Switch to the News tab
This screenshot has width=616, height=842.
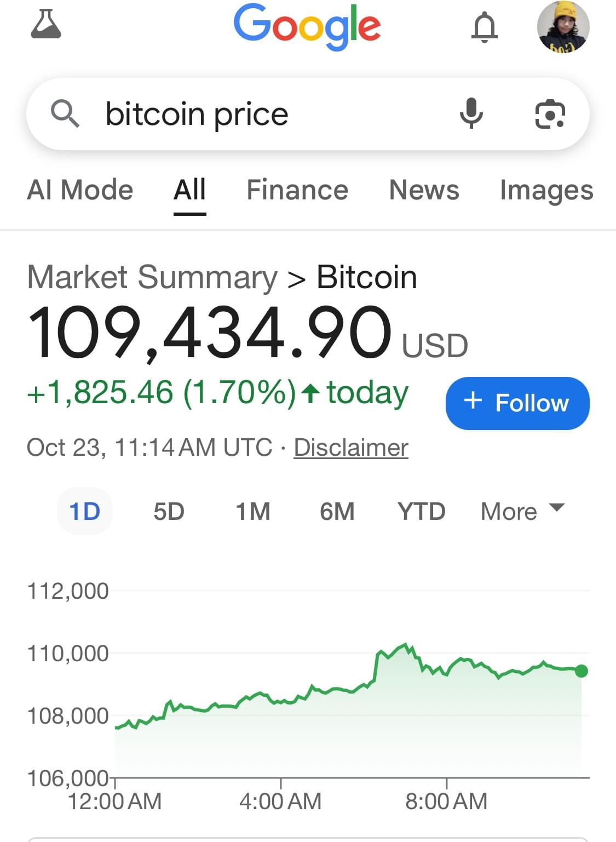coord(424,191)
